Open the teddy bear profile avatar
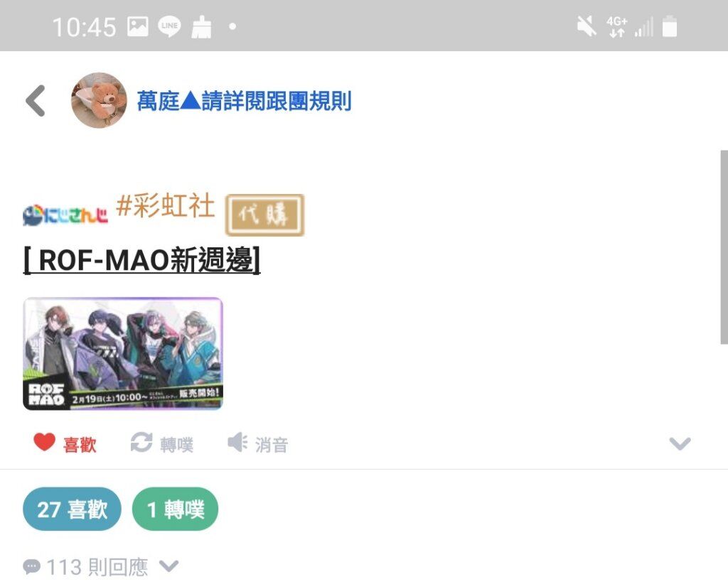This screenshot has width=728, height=587. 99,100
